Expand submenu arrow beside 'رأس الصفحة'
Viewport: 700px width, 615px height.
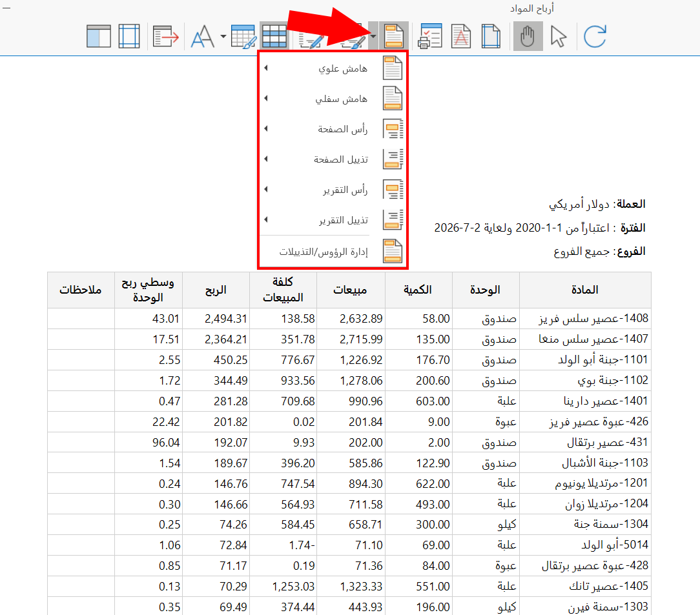(266, 128)
